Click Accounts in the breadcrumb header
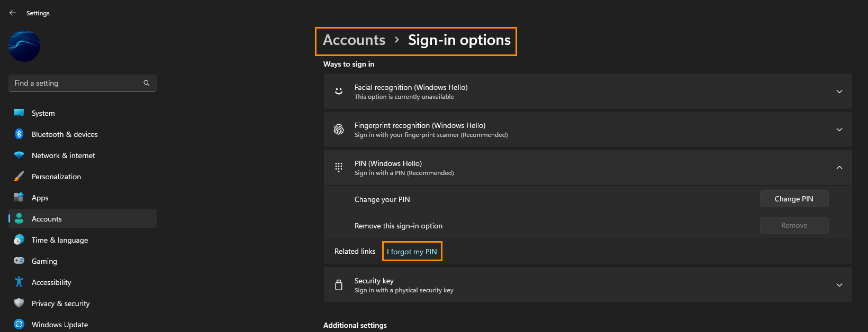The width and height of the screenshot is (868, 332). pyautogui.click(x=354, y=40)
